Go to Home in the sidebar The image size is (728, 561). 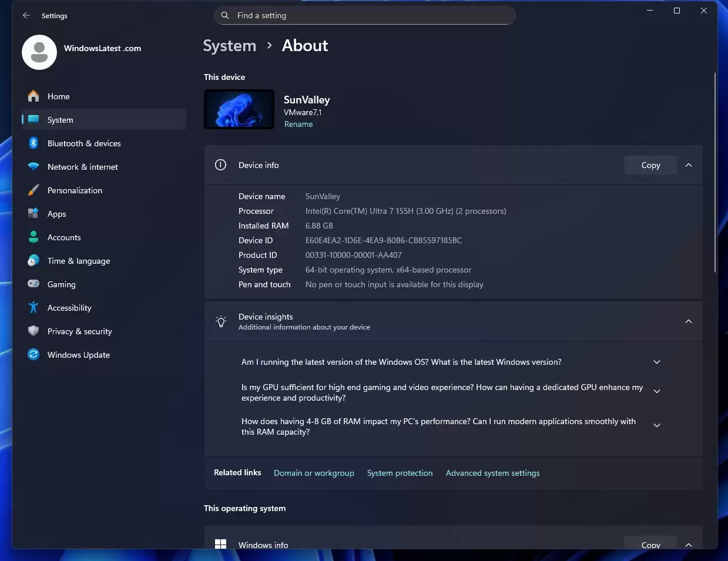point(58,96)
